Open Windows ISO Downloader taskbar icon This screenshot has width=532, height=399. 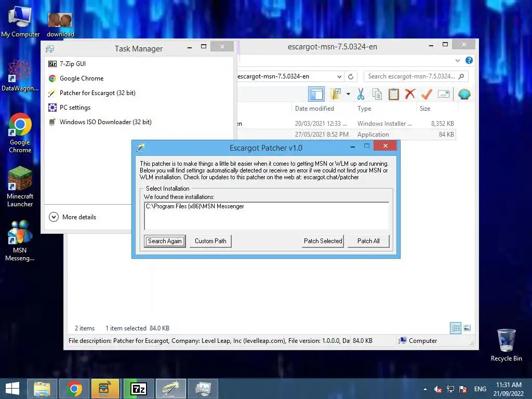[106, 389]
